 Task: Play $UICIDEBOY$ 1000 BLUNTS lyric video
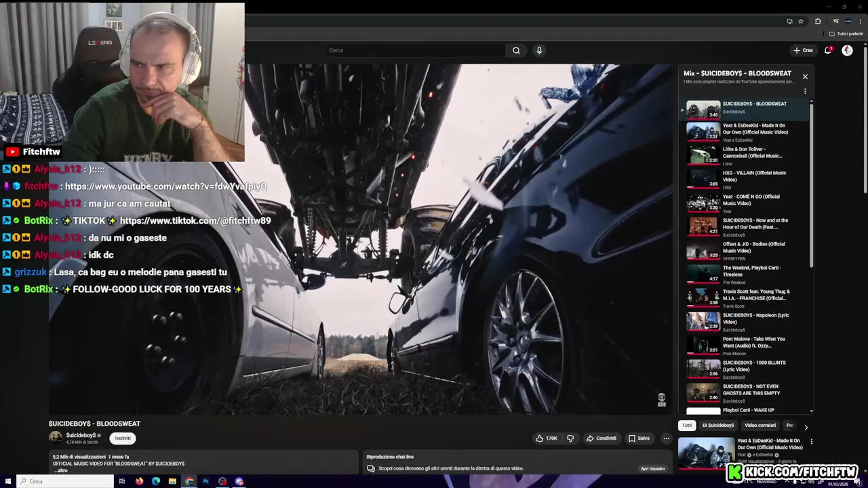tap(745, 369)
